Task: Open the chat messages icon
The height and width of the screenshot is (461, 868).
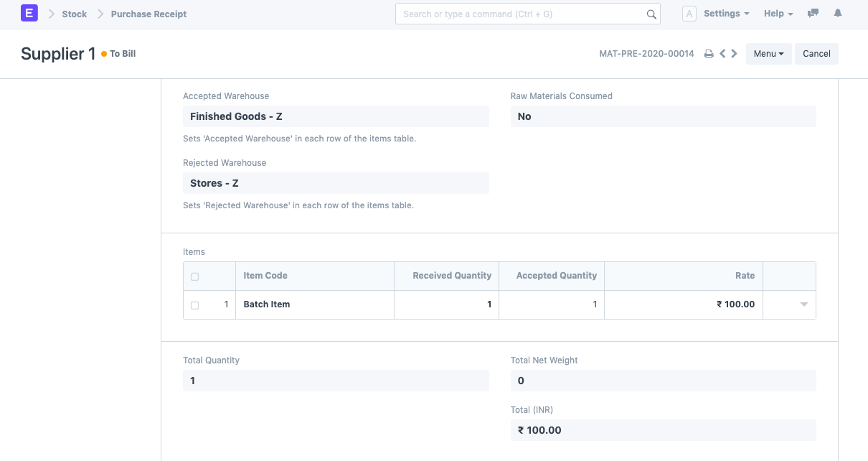Action: [813, 14]
